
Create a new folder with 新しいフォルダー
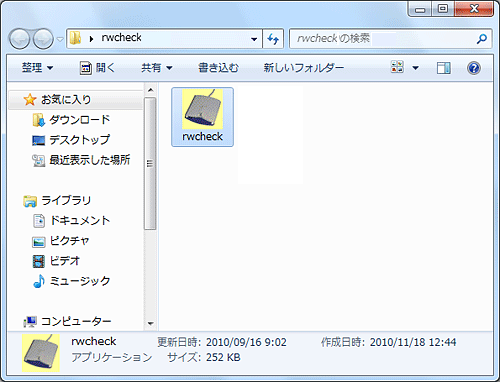304,68
